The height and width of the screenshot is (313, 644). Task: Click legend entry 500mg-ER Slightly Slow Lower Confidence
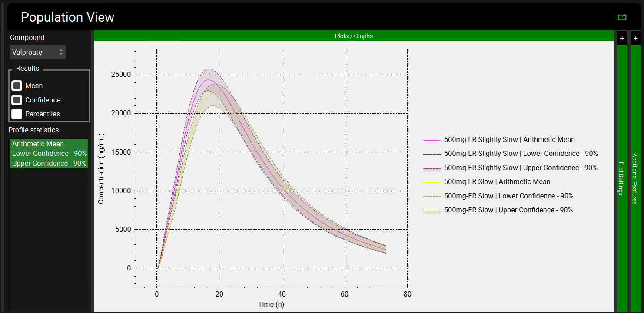(x=521, y=154)
